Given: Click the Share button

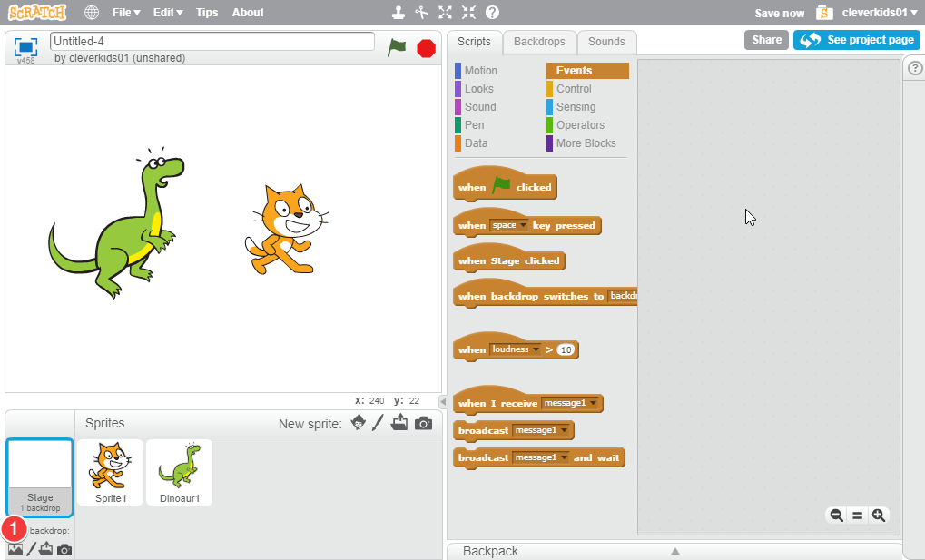Looking at the screenshot, I should tap(766, 40).
